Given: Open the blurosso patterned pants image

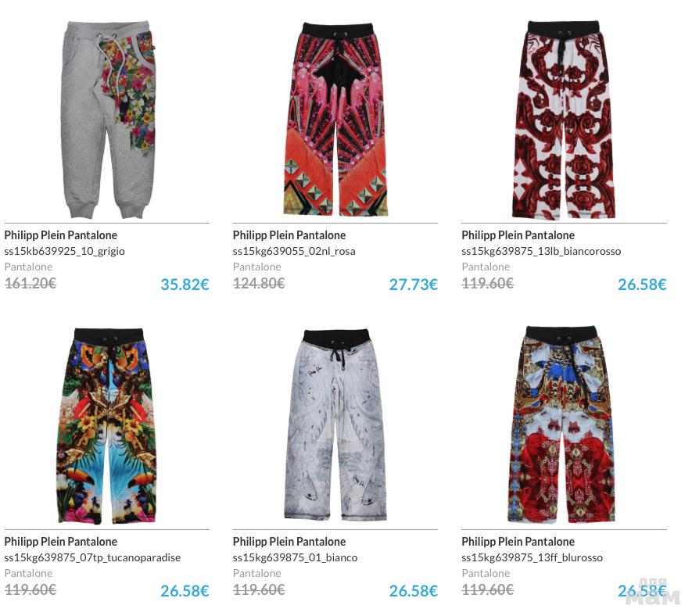Looking at the screenshot, I should pyautogui.click(x=564, y=424).
